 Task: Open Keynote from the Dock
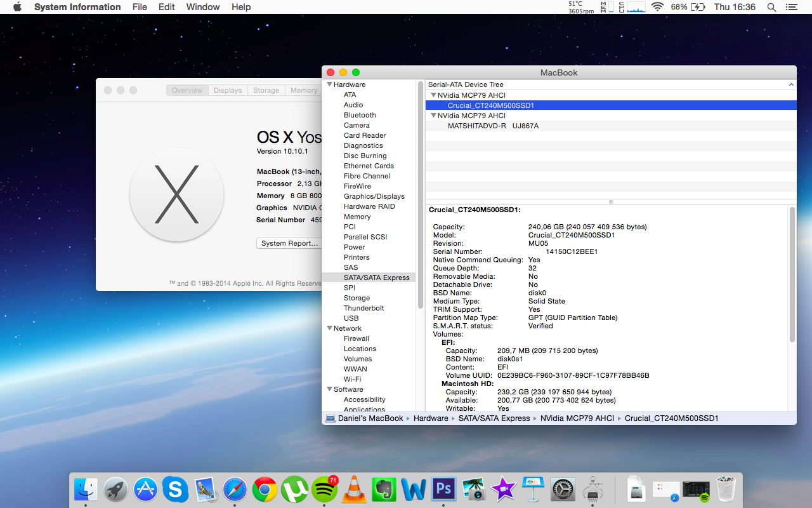[533, 489]
